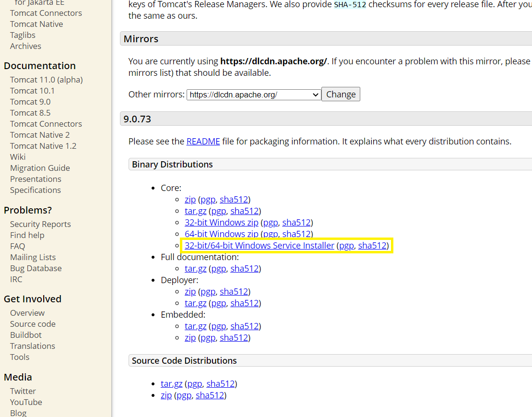Open sha512 checksum for Core zip

pyautogui.click(x=234, y=200)
